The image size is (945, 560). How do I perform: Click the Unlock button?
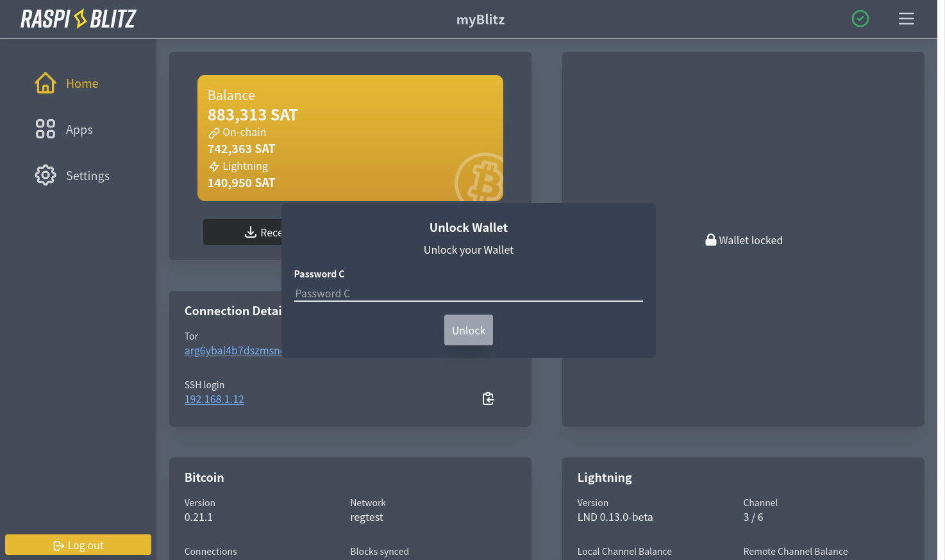[469, 330]
